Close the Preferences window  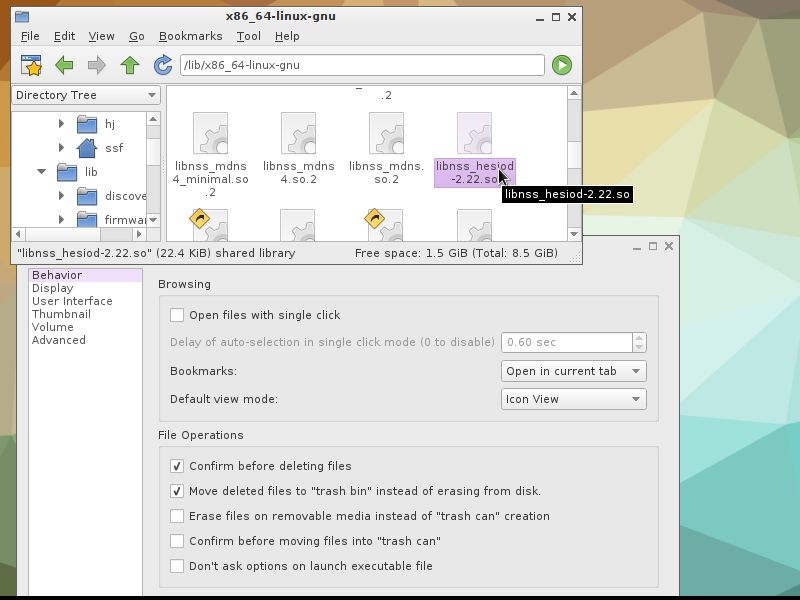click(x=669, y=246)
